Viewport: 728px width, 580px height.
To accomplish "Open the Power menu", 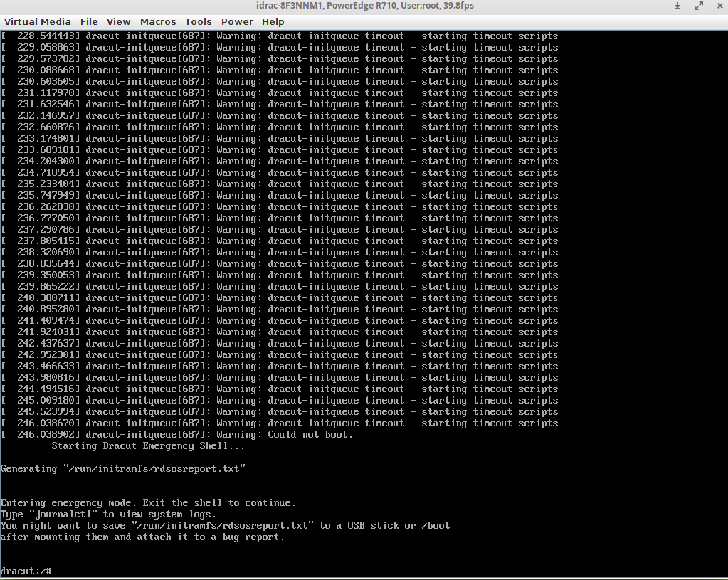I will pyautogui.click(x=237, y=21).
